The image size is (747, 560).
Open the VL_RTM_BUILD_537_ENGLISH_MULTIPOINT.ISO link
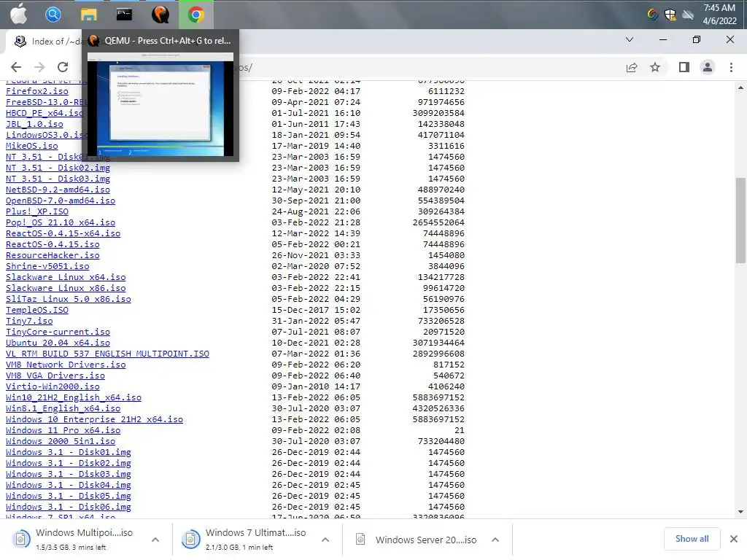(x=107, y=354)
